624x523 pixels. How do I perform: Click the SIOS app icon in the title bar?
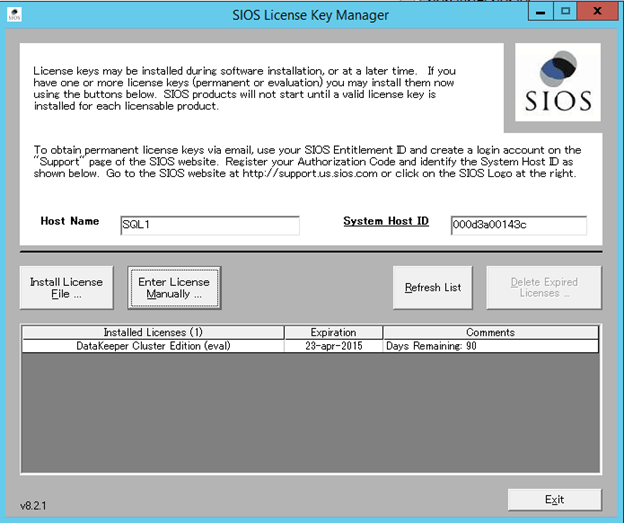(x=15, y=15)
